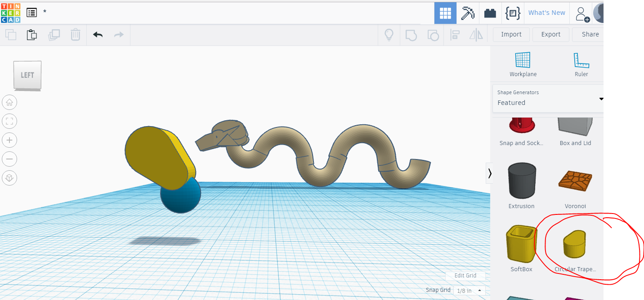Select the Circular Trapezoid shape
This screenshot has height=300, width=644.
coord(575,250)
